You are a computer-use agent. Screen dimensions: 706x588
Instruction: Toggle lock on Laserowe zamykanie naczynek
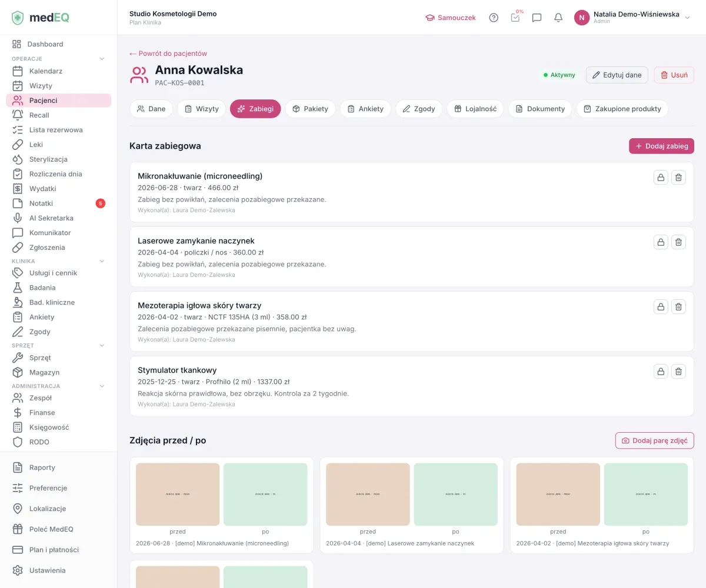point(661,242)
